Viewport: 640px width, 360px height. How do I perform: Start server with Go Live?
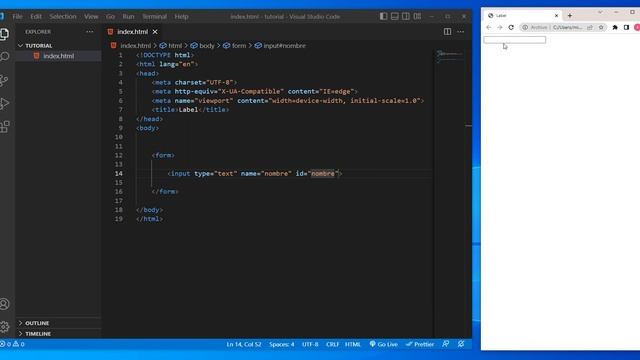[x=383, y=344]
